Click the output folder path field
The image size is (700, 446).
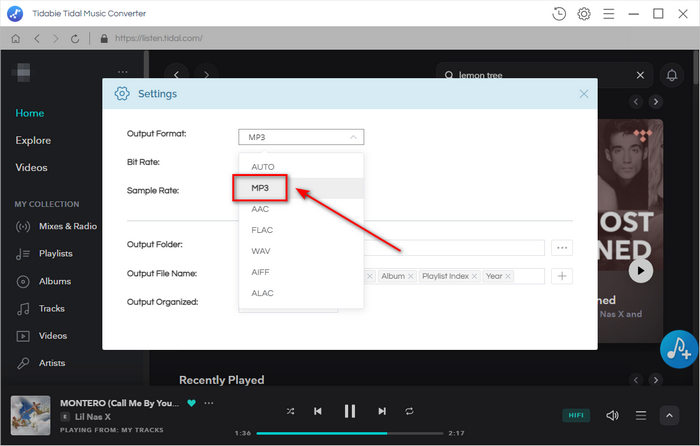pyautogui.click(x=454, y=248)
